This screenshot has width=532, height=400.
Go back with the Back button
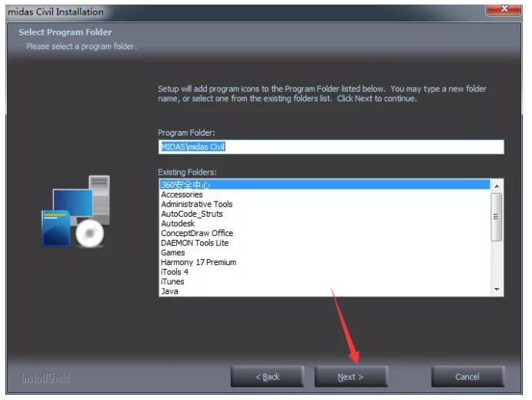(x=267, y=377)
